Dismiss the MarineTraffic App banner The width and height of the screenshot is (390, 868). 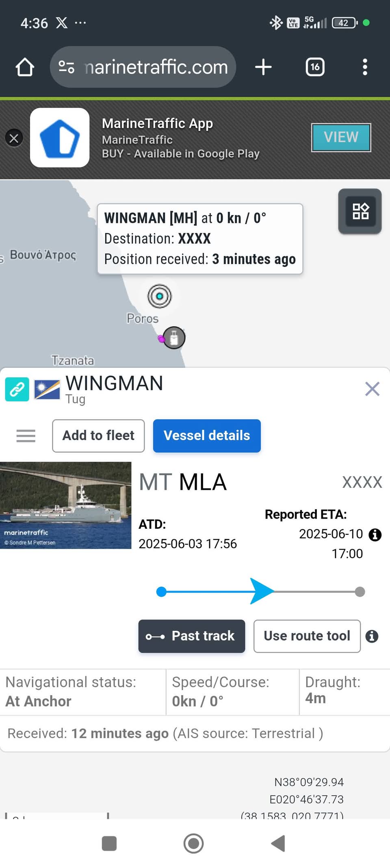click(x=14, y=138)
